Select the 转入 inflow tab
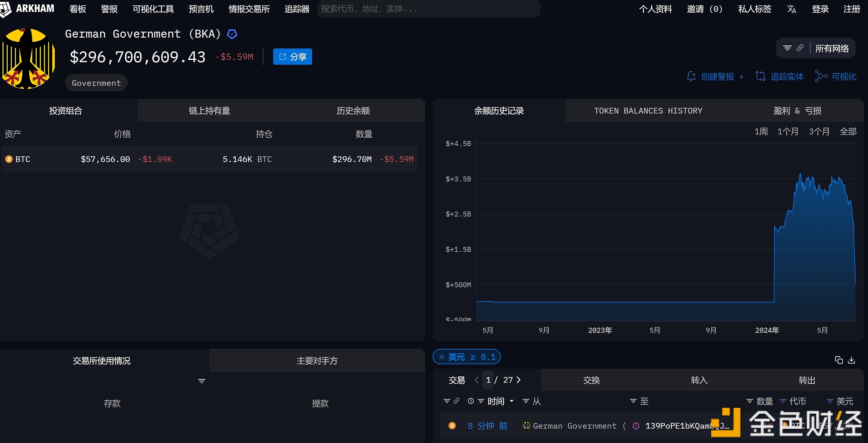Viewport: 868px width, 443px height. point(699,380)
